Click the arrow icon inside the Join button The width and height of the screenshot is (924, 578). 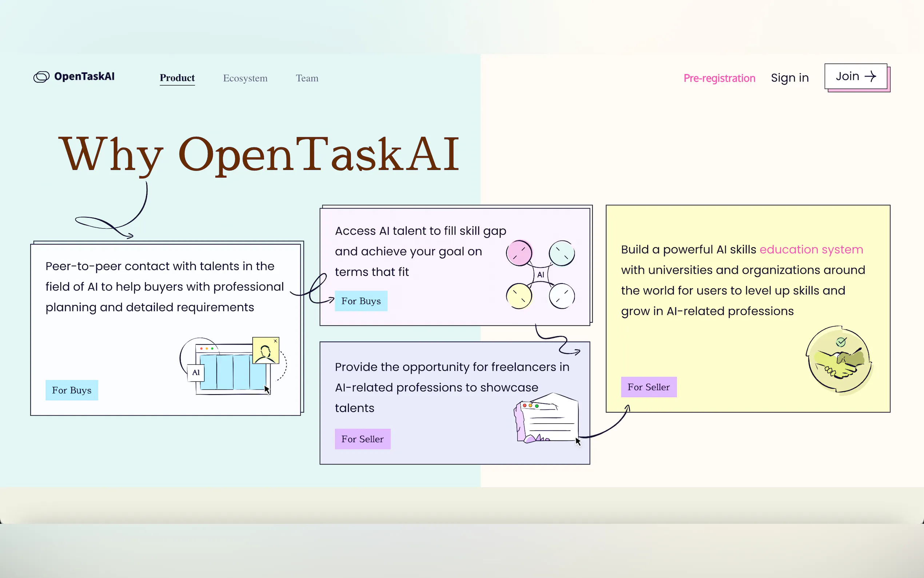[871, 76]
